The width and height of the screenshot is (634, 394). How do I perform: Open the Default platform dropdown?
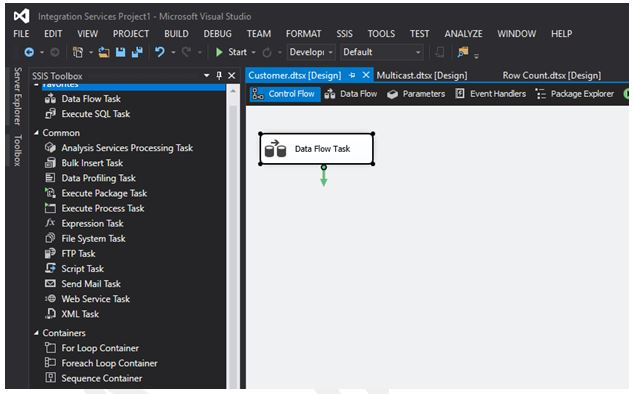tap(382, 52)
